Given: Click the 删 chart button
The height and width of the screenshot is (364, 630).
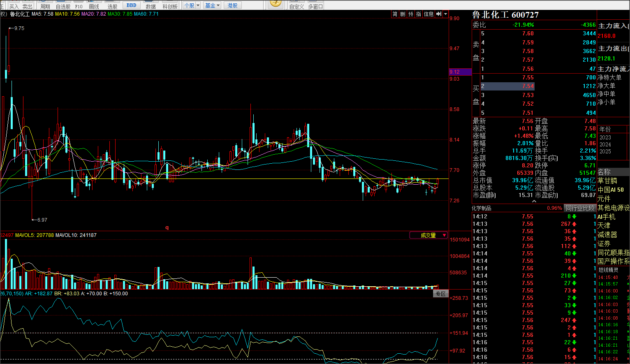Looking at the screenshot, I should pos(403,14).
